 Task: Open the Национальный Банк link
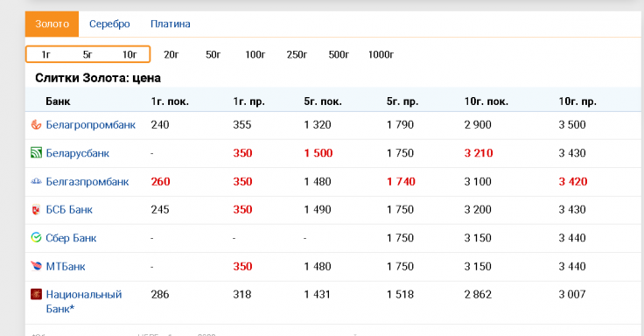click(x=84, y=302)
